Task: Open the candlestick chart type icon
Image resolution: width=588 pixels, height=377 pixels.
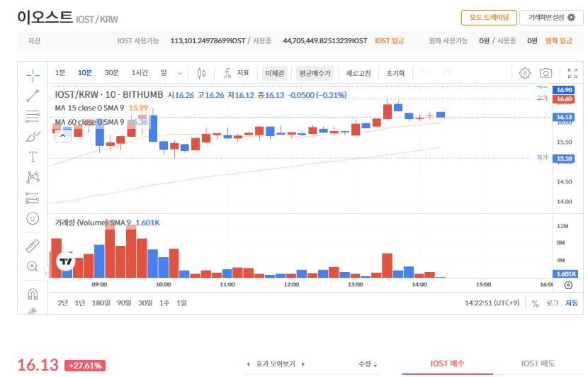Action: (201, 73)
